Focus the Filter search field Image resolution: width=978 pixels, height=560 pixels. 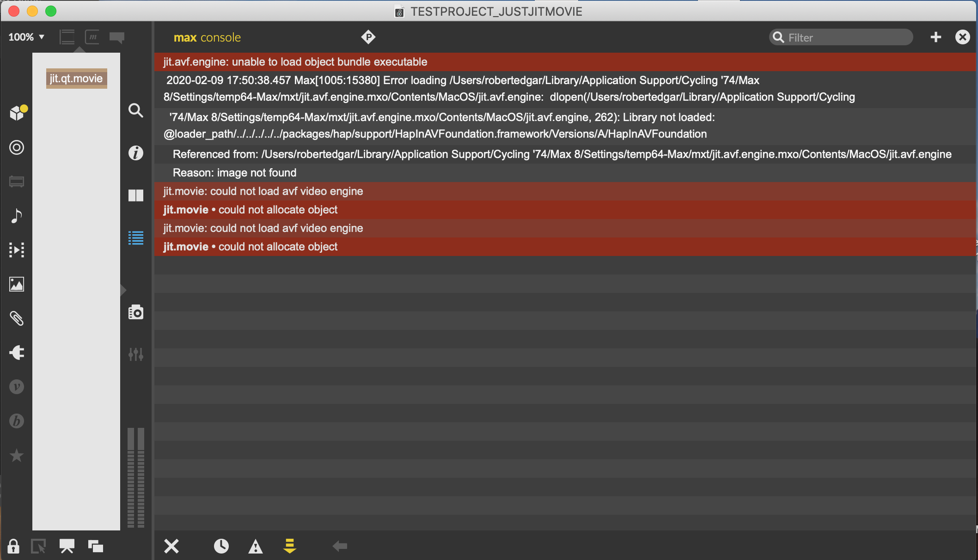click(841, 37)
